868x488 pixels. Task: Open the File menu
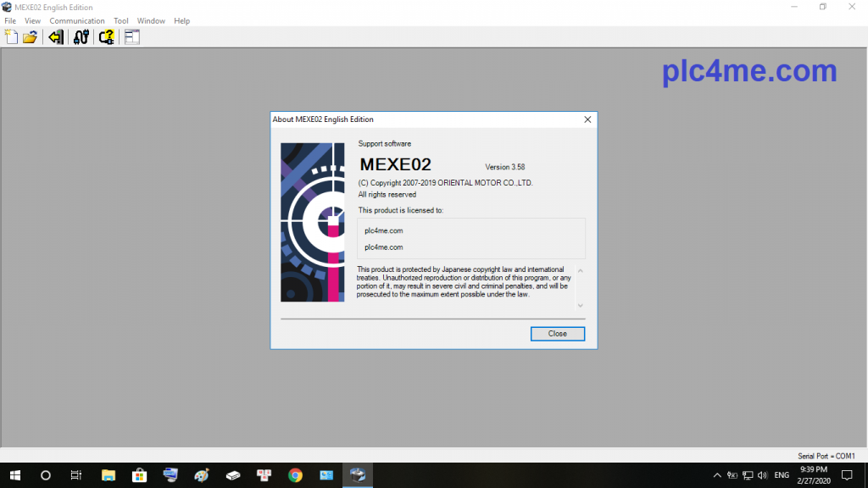coord(10,20)
